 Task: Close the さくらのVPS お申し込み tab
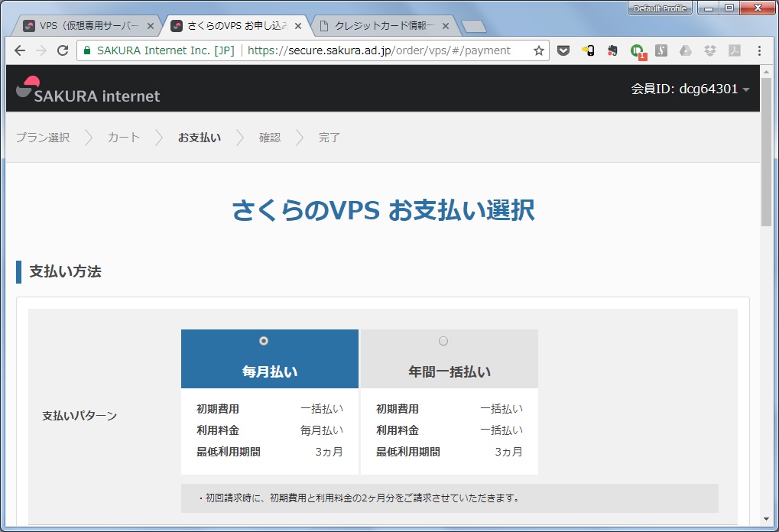298,26
